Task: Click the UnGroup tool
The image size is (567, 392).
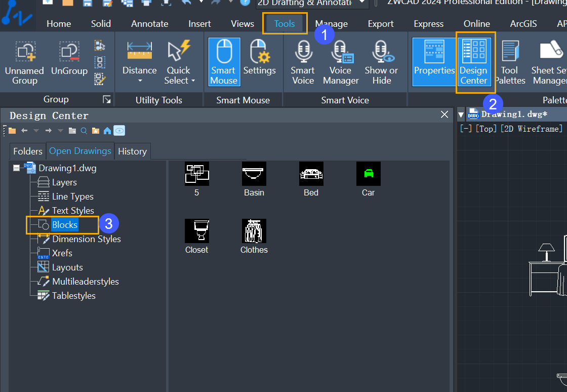Action: click(x=69, y=59)
